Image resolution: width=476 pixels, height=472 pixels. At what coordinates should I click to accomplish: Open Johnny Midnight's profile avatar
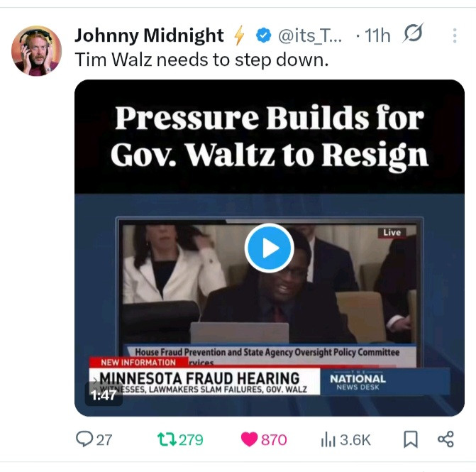(x=36, y=50)
